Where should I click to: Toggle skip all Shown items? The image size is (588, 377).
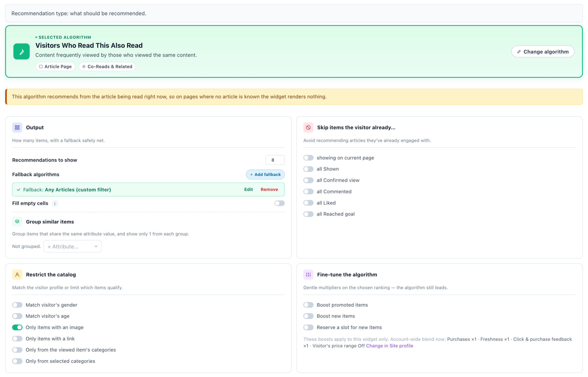coord(308,169)
